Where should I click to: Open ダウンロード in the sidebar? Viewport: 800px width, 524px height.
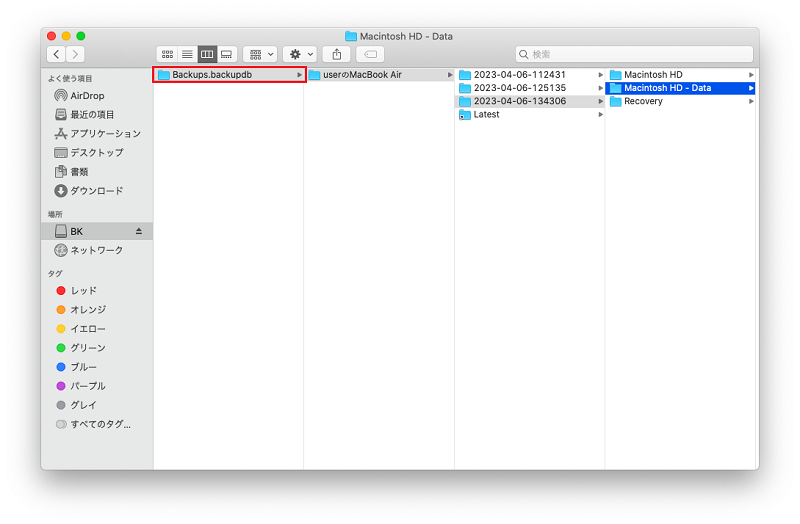[97, 191]
